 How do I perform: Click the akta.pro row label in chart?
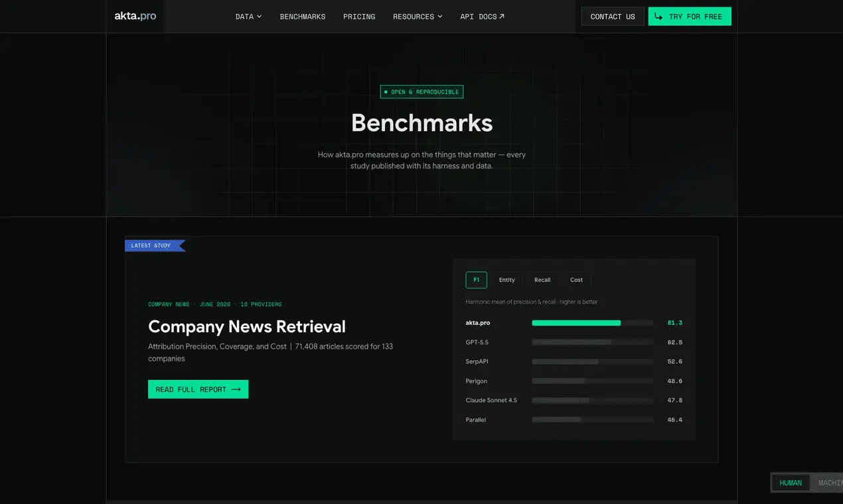coord(478,323)
